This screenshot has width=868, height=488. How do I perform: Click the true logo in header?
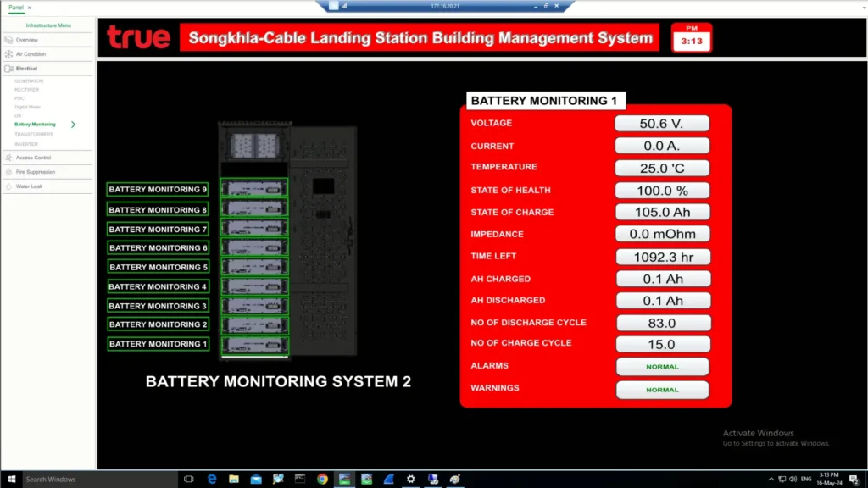(x=138, y=37)
